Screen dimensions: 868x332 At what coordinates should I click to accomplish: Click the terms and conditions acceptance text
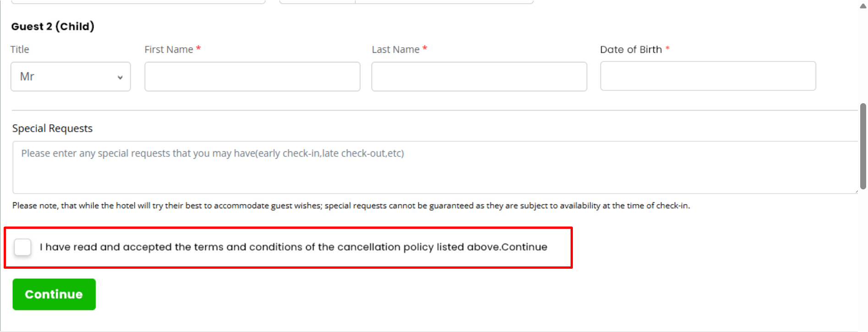click(293, 247)
